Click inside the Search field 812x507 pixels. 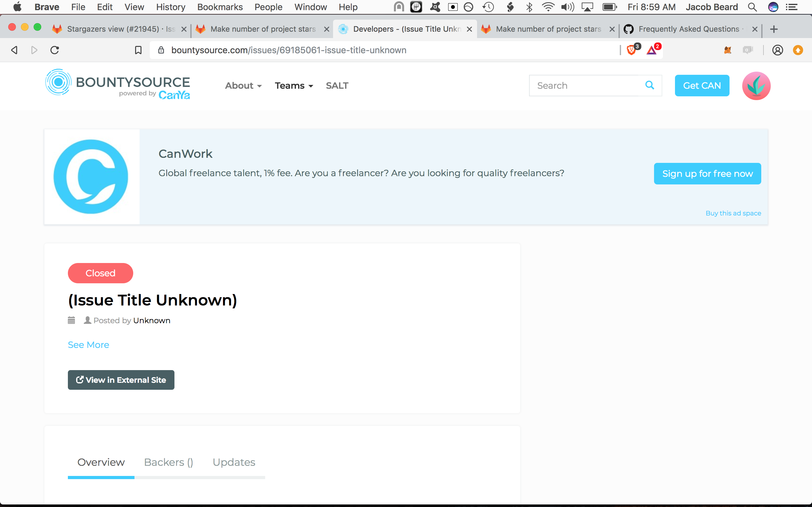pyautogui.click(x=587, y=85)
